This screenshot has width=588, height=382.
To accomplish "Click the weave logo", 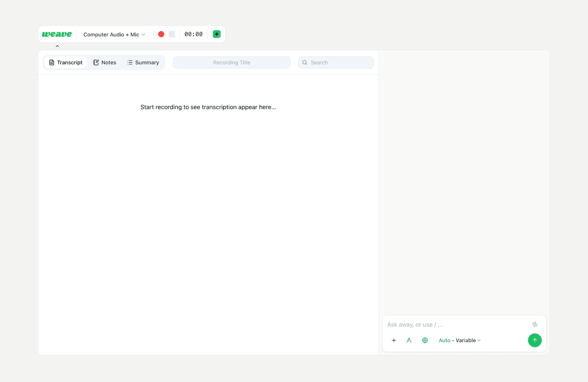I will coord(57,34).
